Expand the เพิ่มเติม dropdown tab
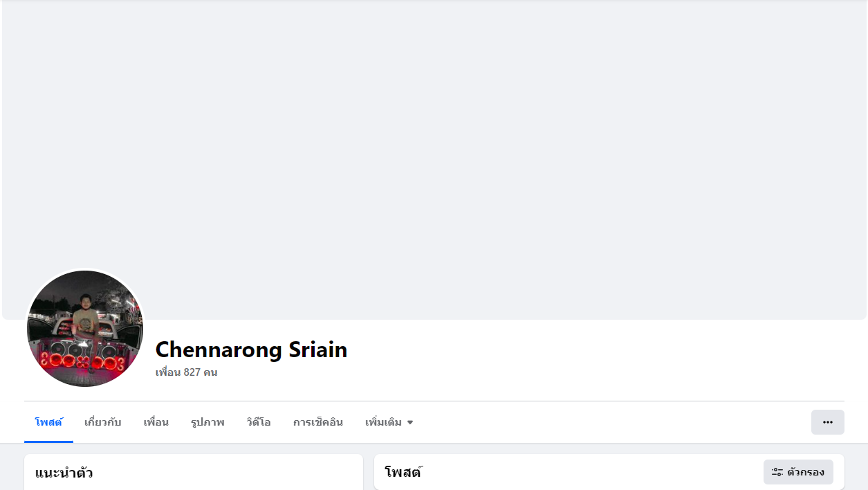 (x=384, y=422)
